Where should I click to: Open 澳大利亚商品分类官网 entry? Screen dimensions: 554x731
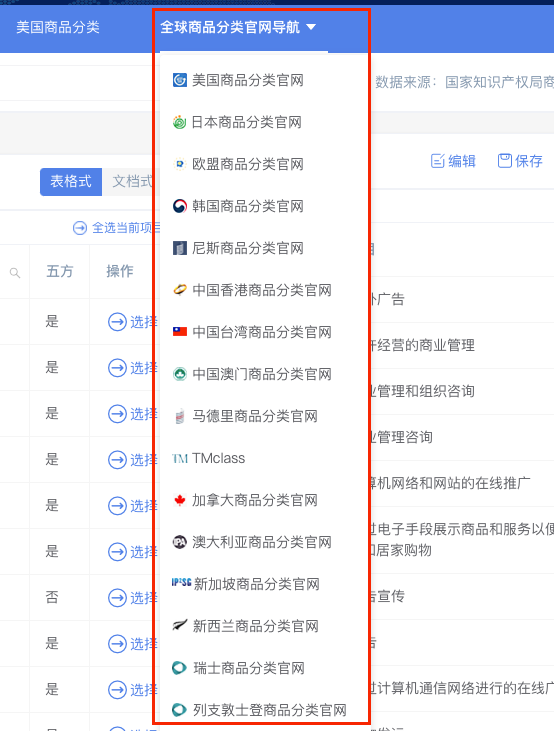pos(262,542)
